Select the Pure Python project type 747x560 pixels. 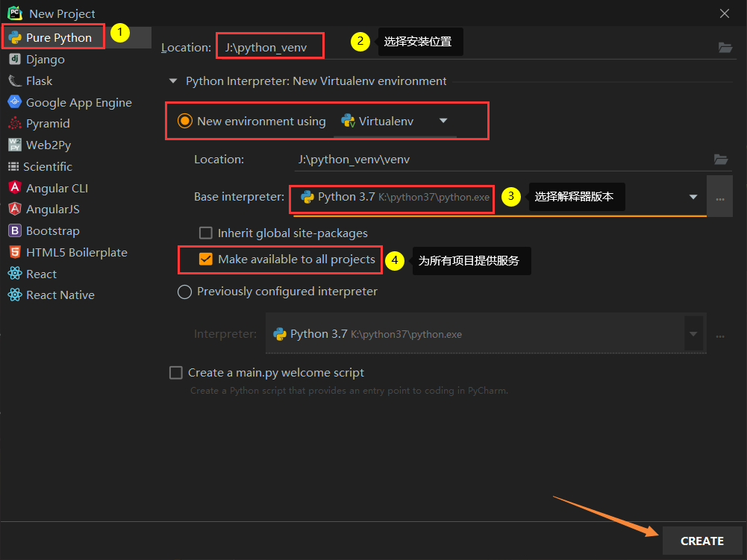[x=76, y=37]
